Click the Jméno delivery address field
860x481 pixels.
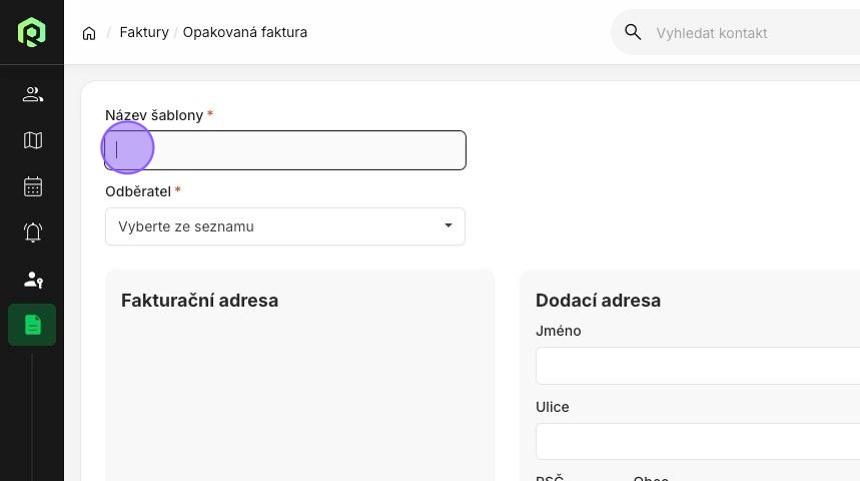click(x=698, y=366)
